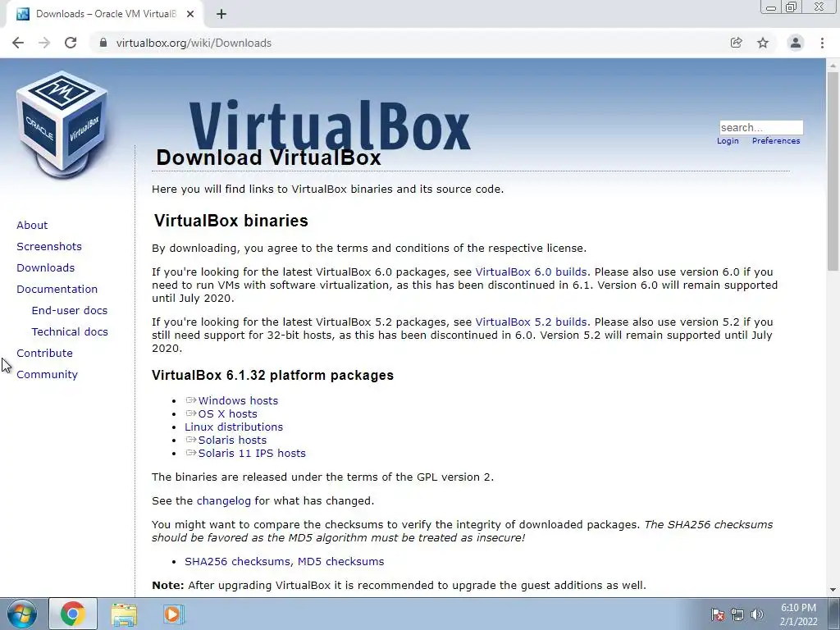Image resolution: width=840 pixels, height=630 pixels.
Task: Open Windows Media Player from taskbar
Action: click(x=173, y=614)
